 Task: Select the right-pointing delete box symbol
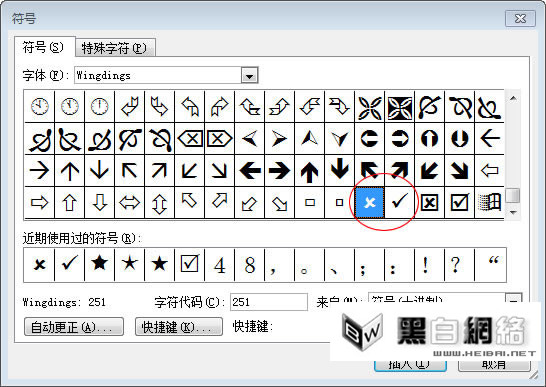coord(219,138)
